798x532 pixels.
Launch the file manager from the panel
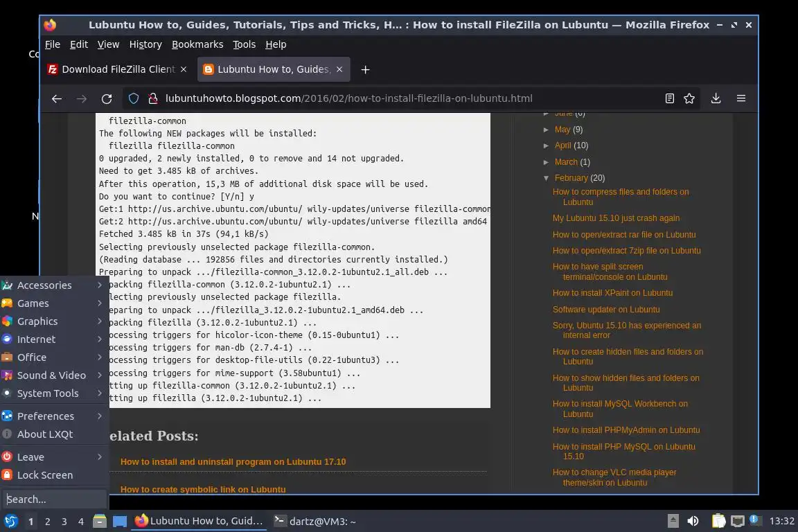(100, 522)
